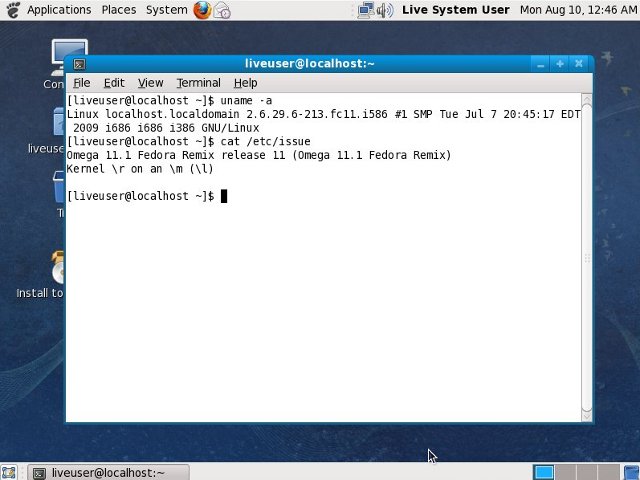This screenshot has height=480, width=640.
Task: Open the Applications menu
Action: pos(59,10)
